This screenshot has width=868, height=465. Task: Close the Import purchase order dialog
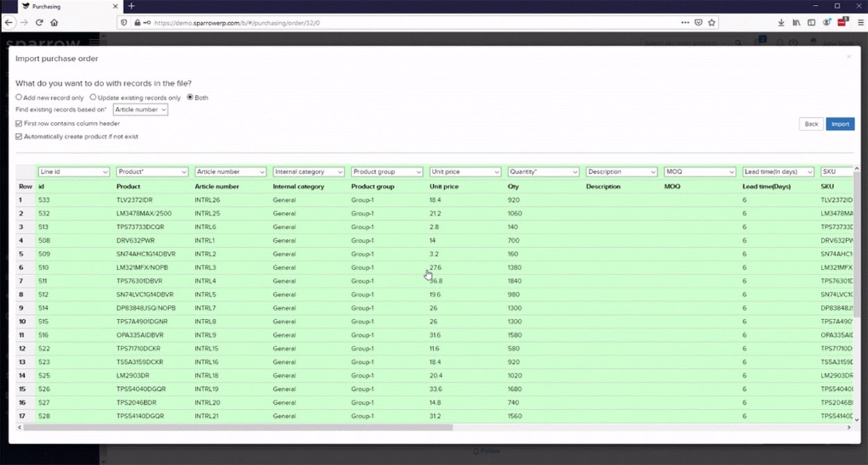click(849, 57)
